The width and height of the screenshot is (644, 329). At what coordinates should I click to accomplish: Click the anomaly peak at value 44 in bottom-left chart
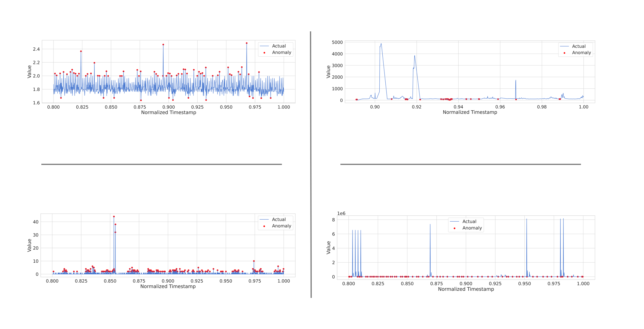click(114, 217)
